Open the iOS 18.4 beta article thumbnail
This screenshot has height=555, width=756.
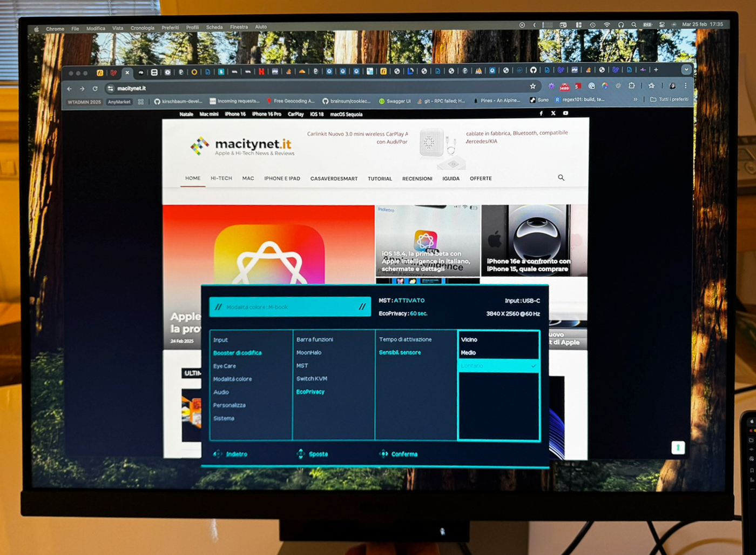coord(428,240)
